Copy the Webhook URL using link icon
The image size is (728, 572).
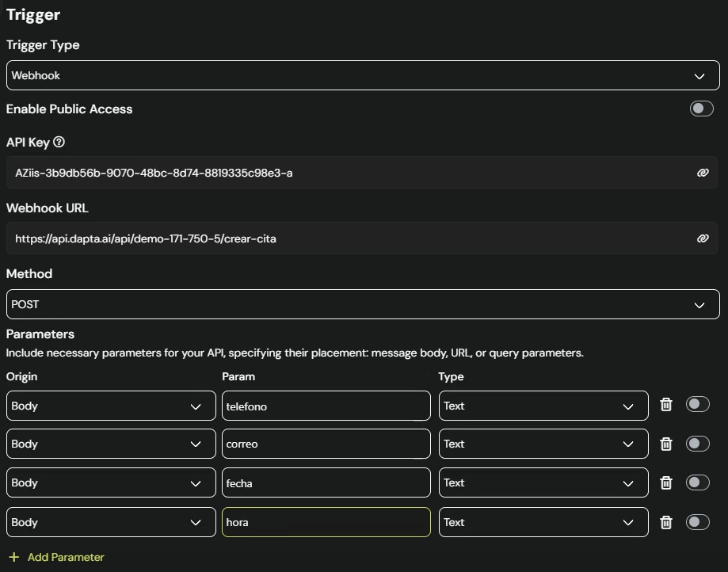702,238
